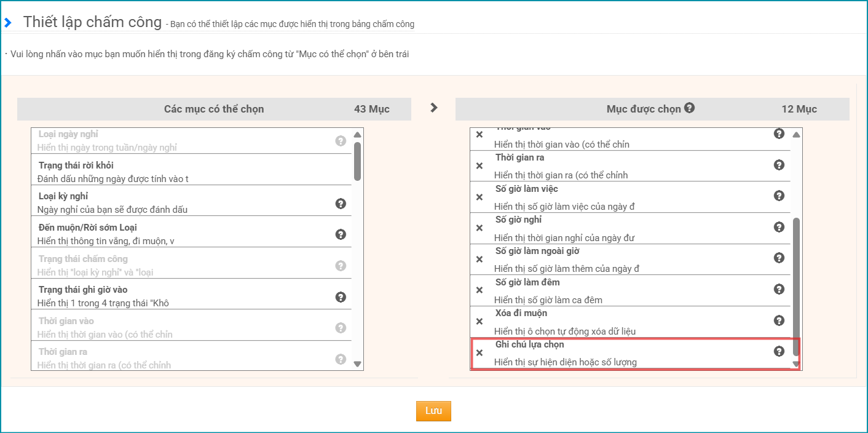The height and width of the screenshot is (433, 868).
Task: Remove "Thời gian ra" from selected items
Action: pos(479,165)
